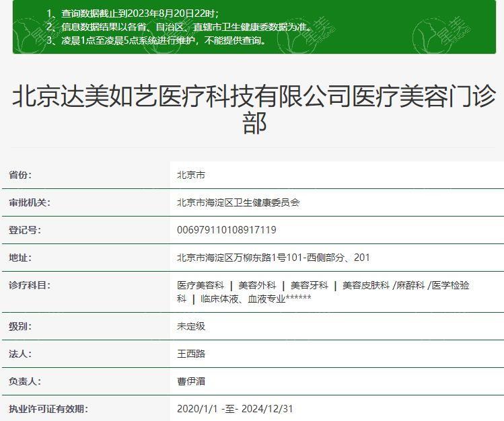Select address 北京市海淀区万柳东路1号101-西侧部分、201
Image resolution: width=504 pixels, height=421 pixels.
coord(273,258)
